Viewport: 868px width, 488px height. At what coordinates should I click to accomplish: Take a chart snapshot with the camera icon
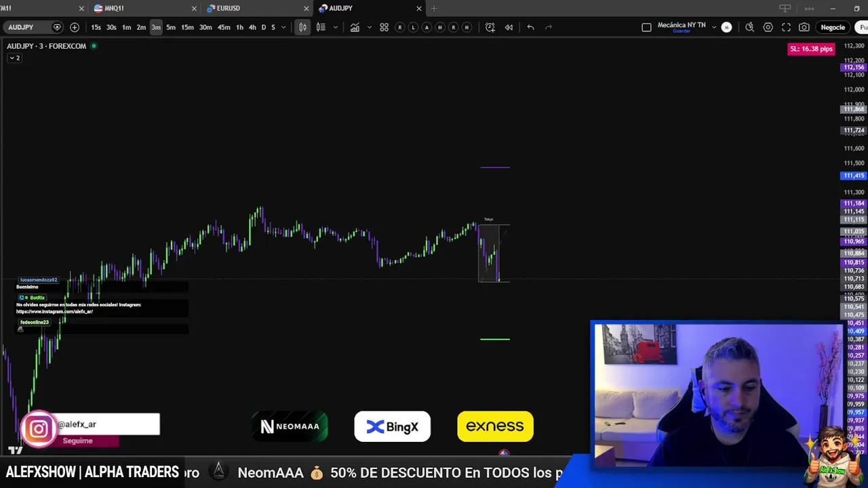804,27
